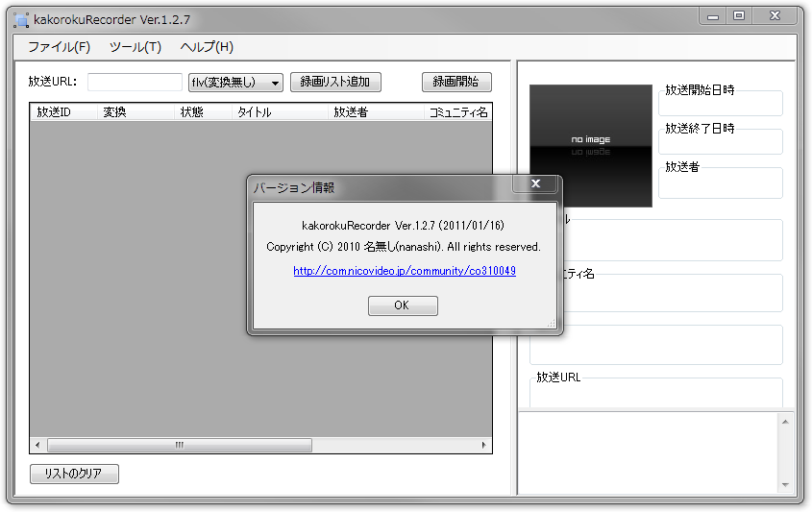Click the 放送URL input field at top

tap(135, 82)
